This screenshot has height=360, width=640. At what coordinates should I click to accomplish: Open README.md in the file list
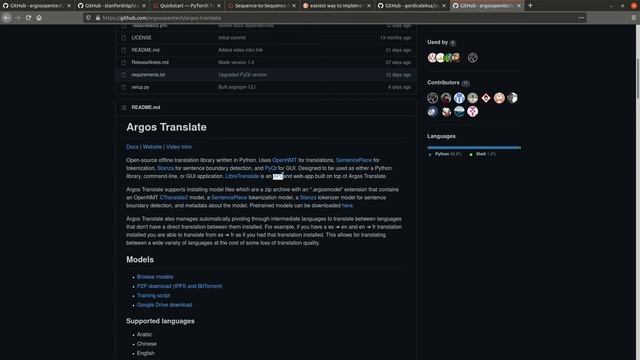[145, 50]
